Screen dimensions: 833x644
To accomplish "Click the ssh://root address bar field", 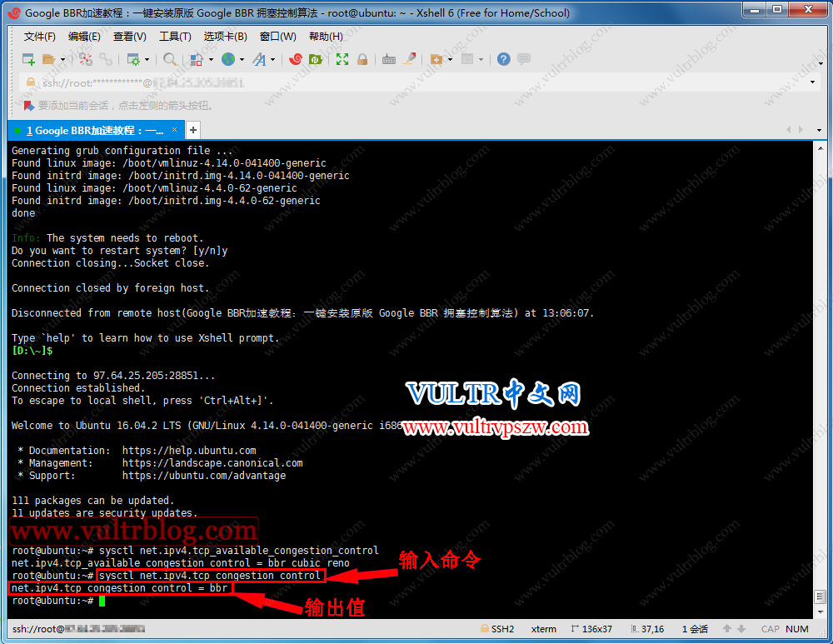I will (420, 82).
